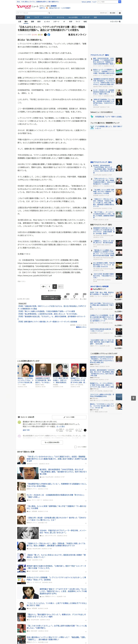
Task: Click the Yahoo! JAPAN News logo
Action: (x=27, y=7)
